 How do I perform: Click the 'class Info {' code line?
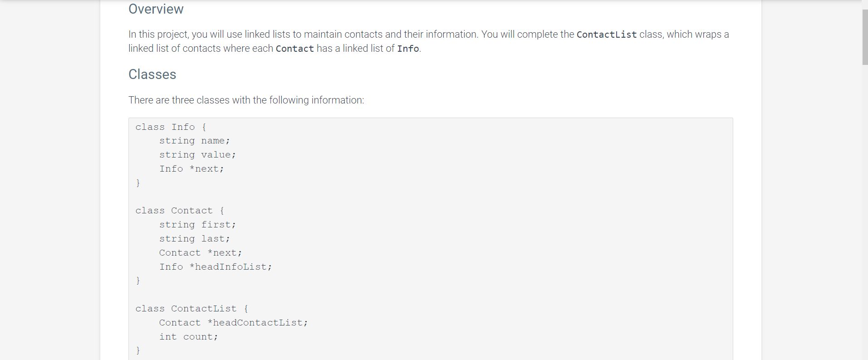coord(171,127)
